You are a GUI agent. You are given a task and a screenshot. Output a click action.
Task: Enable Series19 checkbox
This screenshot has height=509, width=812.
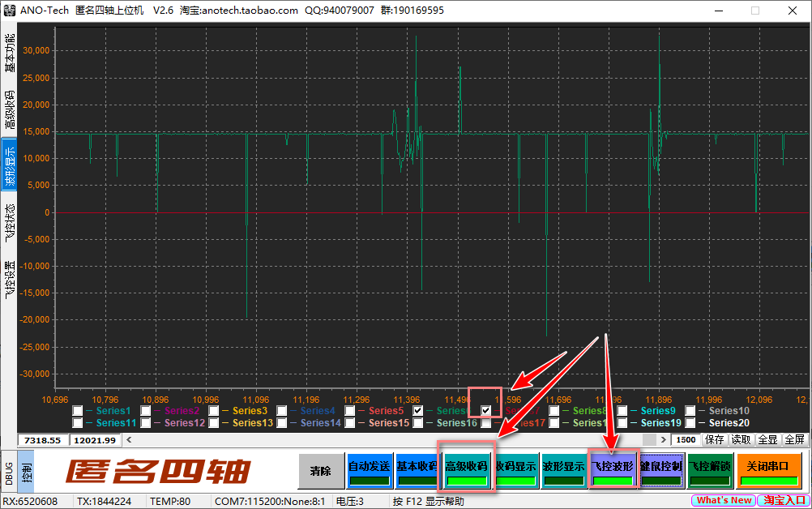click(x=622, y=423)
